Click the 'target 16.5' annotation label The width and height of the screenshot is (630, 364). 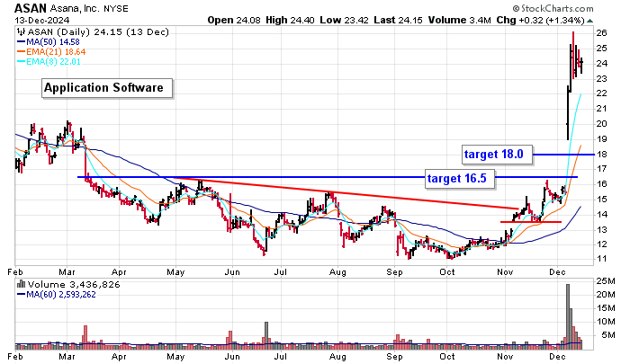pos(460,178)
